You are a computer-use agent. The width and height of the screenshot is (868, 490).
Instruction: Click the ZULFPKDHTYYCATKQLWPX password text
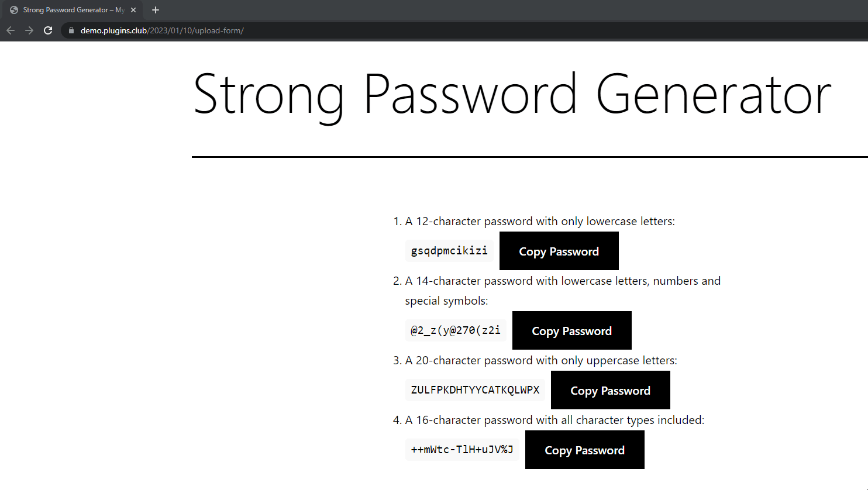click(475, 390)
